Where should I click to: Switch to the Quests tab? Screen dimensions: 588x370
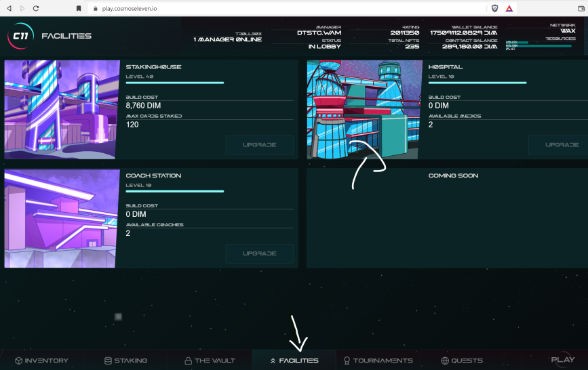[462, 361]
